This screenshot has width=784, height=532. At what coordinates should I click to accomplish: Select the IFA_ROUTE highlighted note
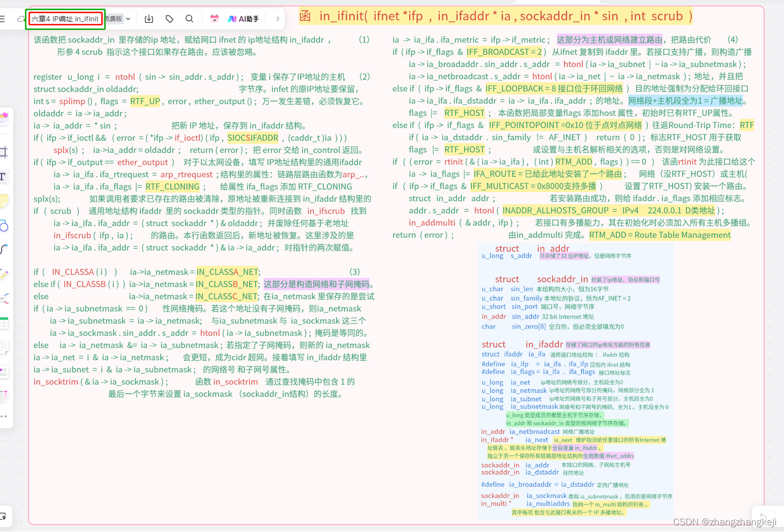[548, 174]
